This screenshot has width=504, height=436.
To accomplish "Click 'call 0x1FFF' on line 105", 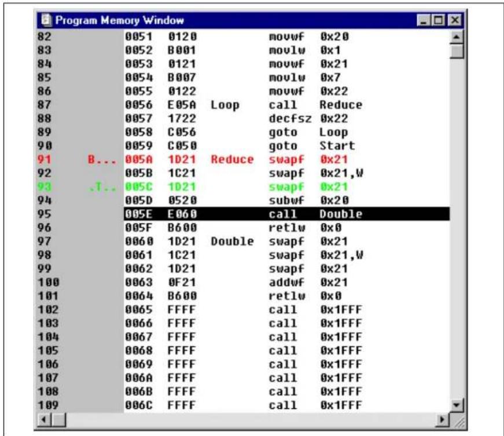I will [315, 350].
